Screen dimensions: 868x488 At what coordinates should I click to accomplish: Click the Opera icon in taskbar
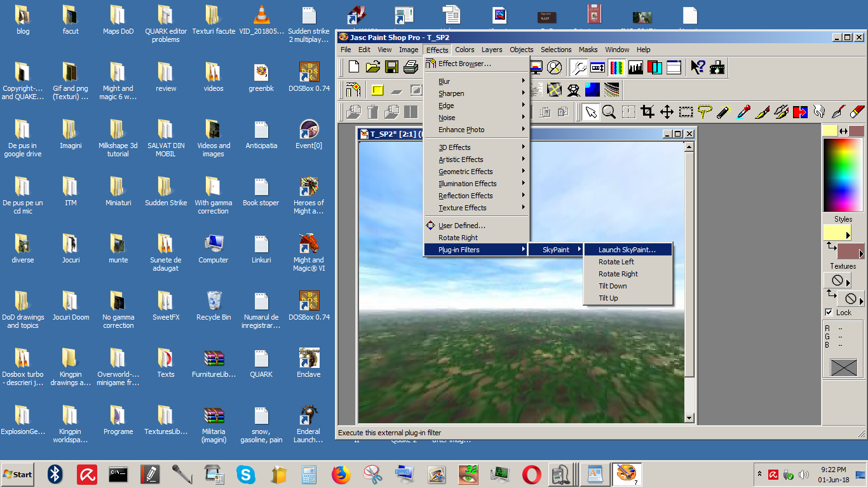[532, 474]
